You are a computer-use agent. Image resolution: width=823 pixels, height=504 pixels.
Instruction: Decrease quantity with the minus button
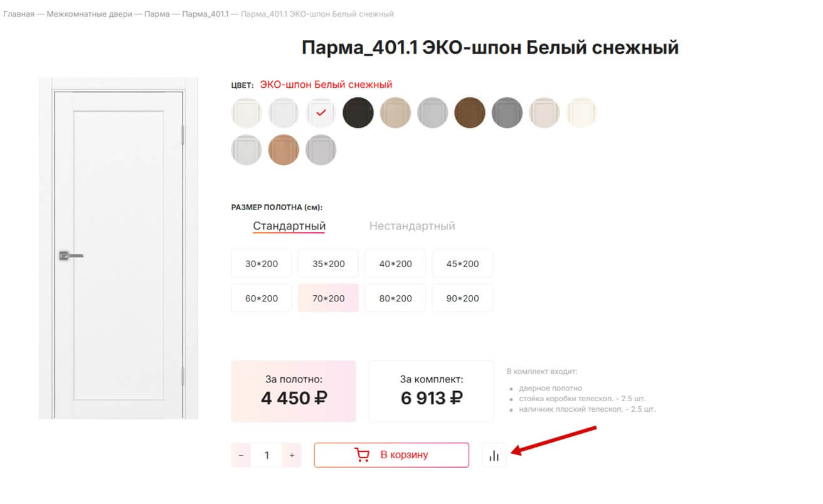241,455
